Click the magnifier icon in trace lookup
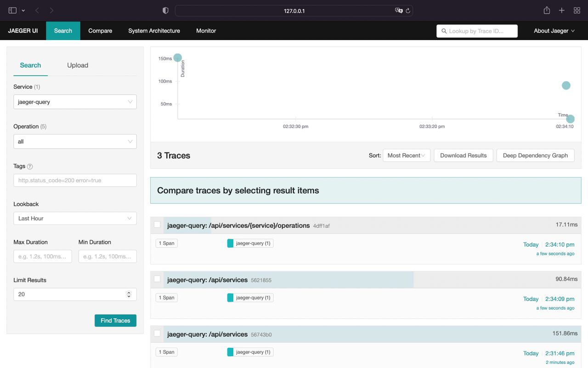 pos(444,31)
